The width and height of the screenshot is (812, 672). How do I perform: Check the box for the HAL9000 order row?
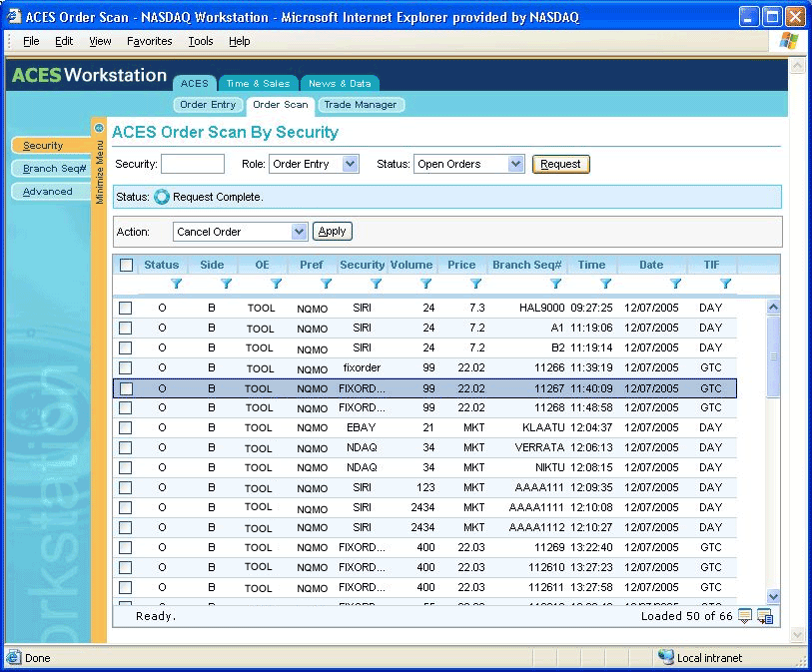[x=125, y=309]
